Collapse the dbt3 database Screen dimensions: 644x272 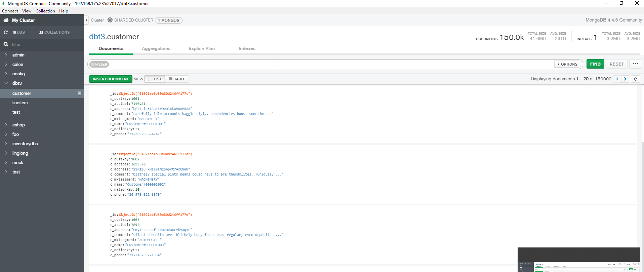[x=6, y=83]
